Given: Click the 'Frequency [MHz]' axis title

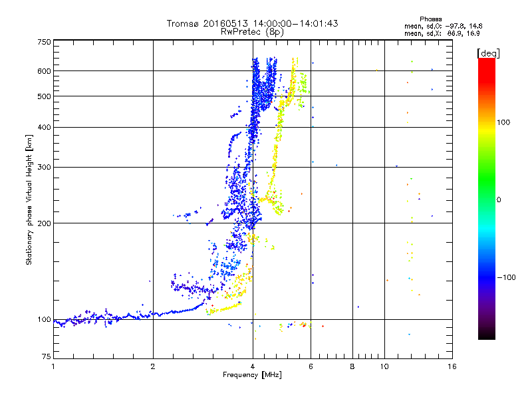Looking at the screenshot, I should point(252,374).
